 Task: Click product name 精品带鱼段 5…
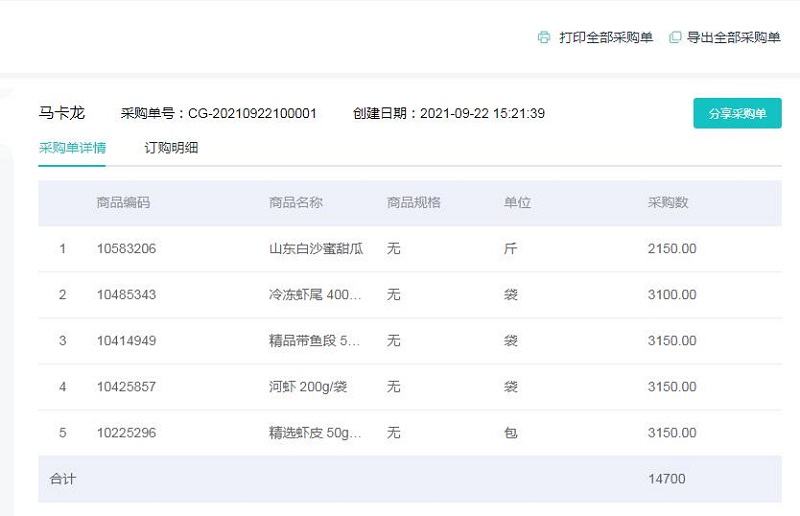click(315, 340)
